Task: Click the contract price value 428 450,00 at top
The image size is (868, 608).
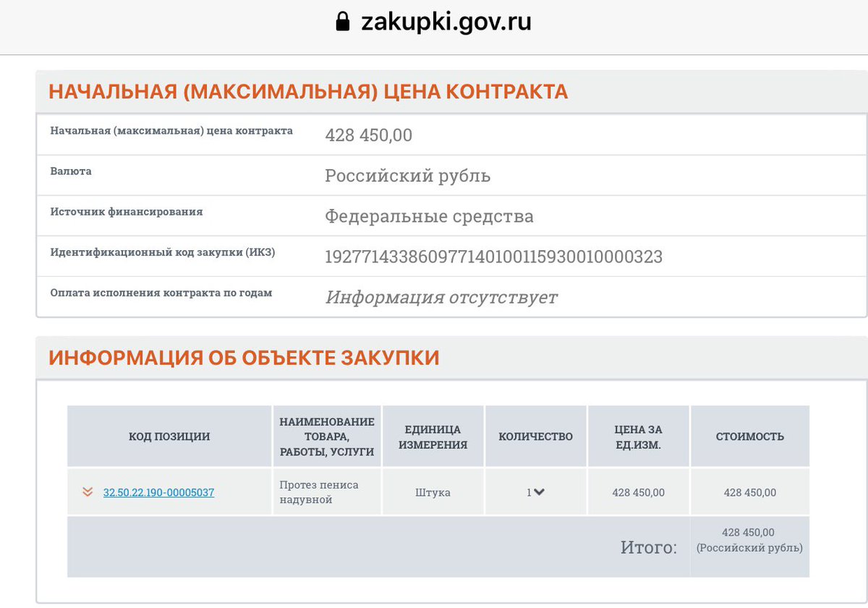Action: (x=368, y=135)
